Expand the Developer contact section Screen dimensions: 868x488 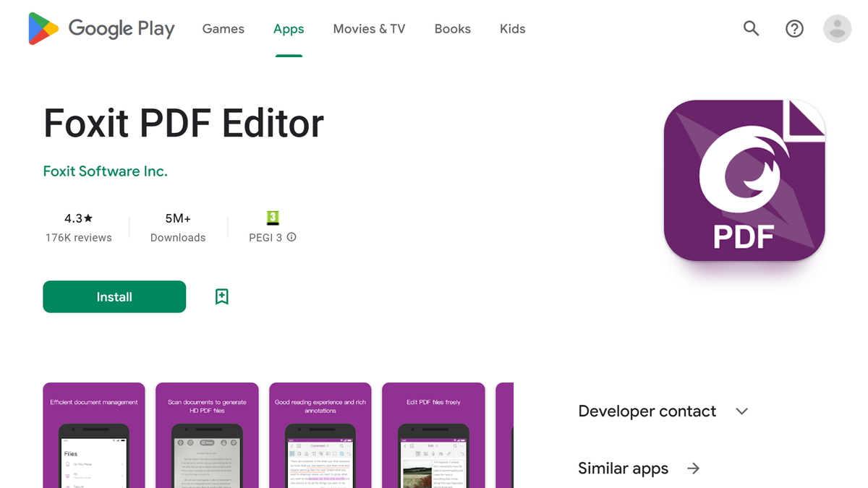(741, 411)
